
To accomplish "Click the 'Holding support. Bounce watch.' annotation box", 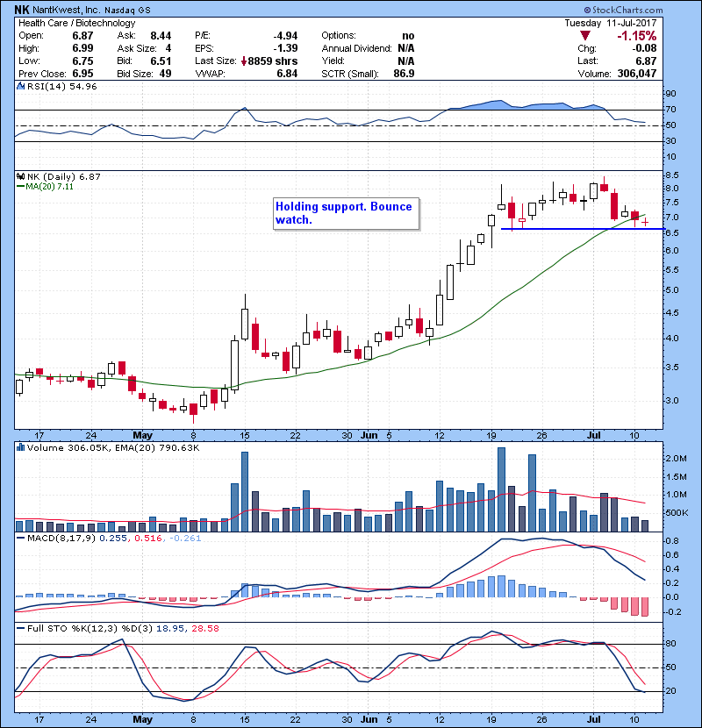I will (x=346, y=213).
